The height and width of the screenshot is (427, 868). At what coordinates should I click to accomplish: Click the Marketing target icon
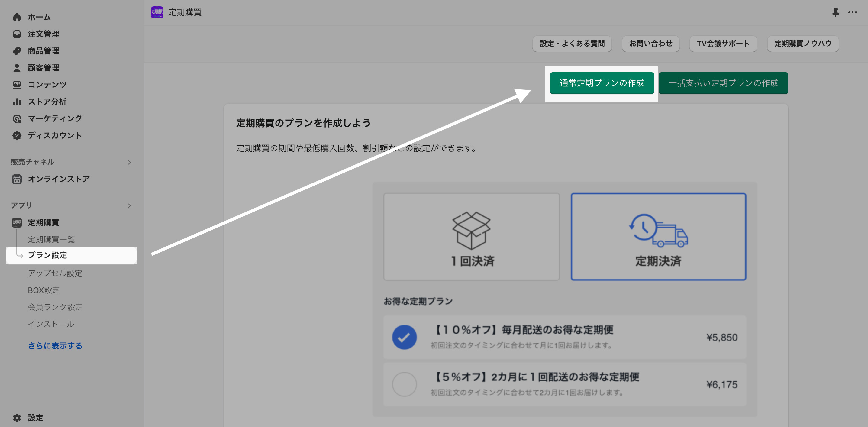(x=17, y=119)
